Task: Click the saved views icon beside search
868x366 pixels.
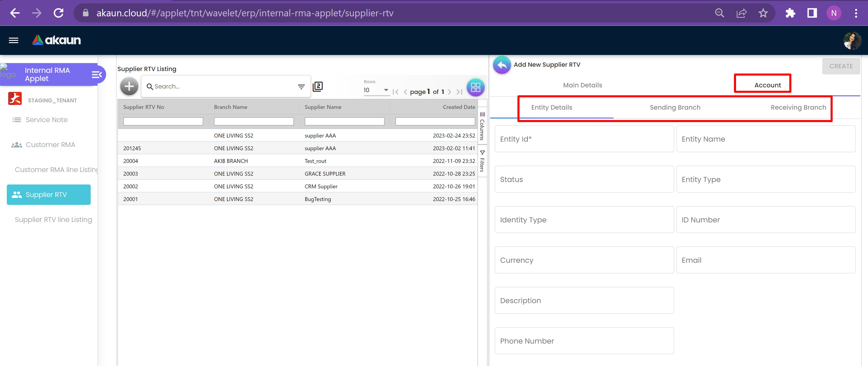Action: (x=317, y=86)
